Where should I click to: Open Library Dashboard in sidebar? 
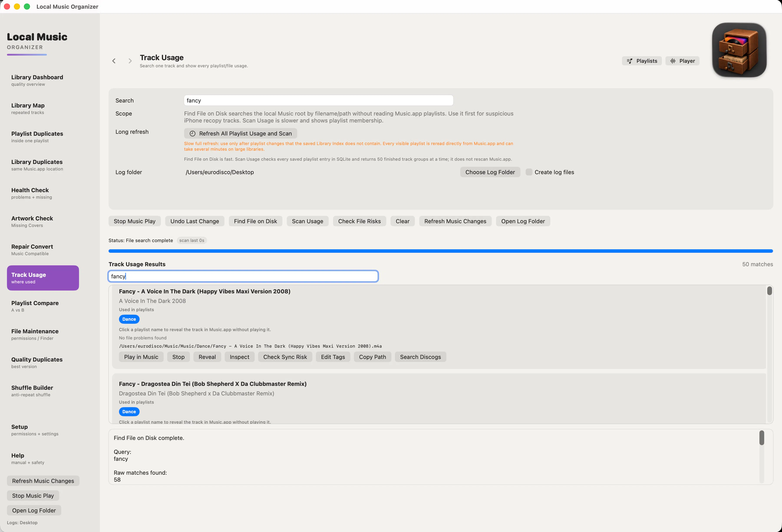(43, 80)
